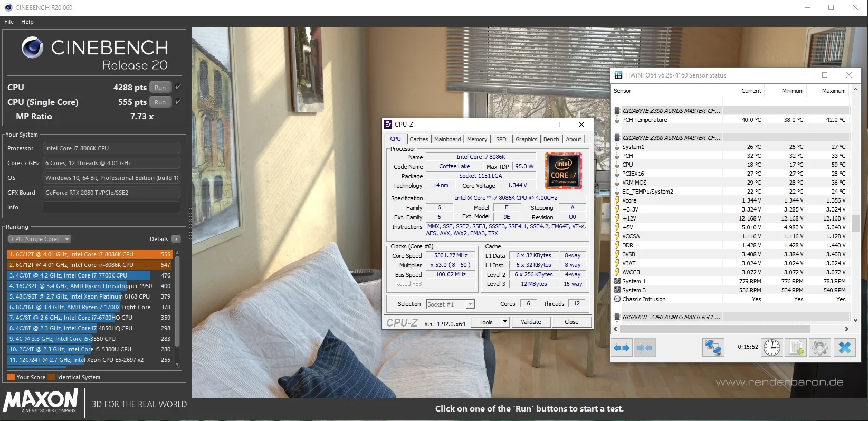Click the System 1 fan icon in HWiNFO
Screen dimensions: 868x421
pyautogui.click(x=617, y=281)
